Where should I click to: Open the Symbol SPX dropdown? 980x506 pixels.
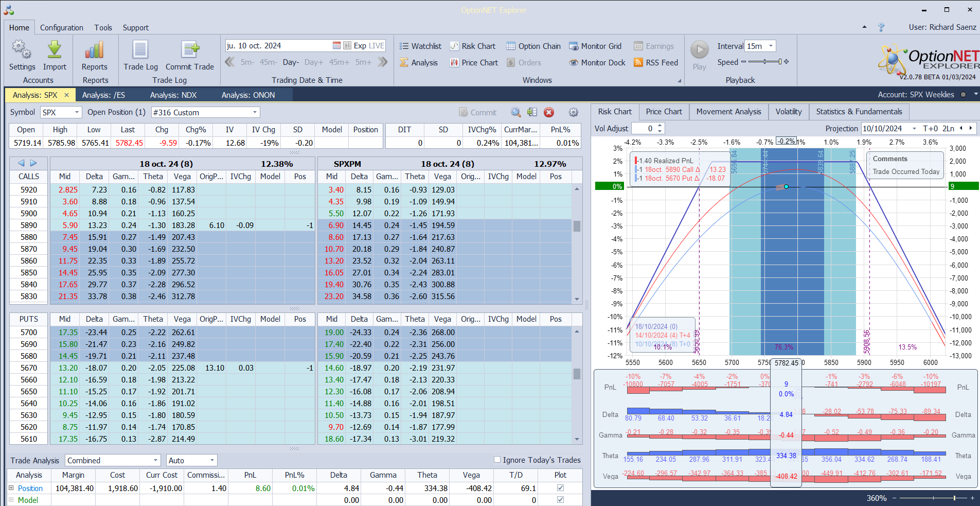77,112
